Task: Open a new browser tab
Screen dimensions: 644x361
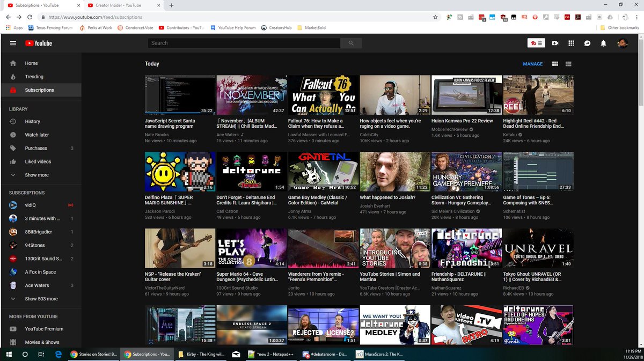Action: (x=171, y=5)
